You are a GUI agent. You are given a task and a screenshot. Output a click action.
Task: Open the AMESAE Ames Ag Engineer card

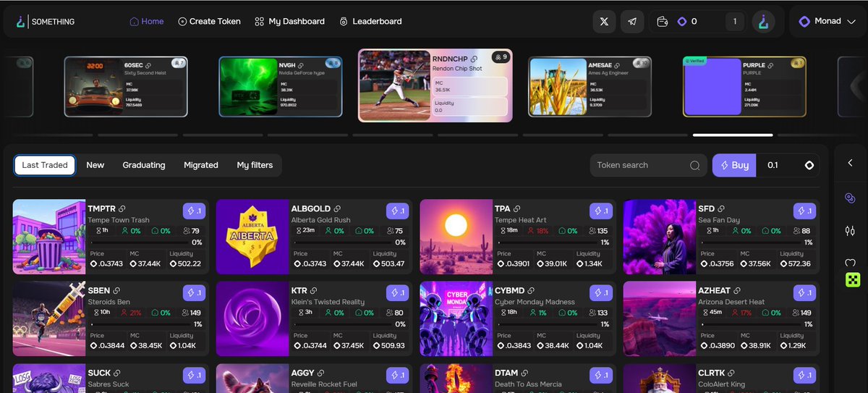tap(590, 87)
